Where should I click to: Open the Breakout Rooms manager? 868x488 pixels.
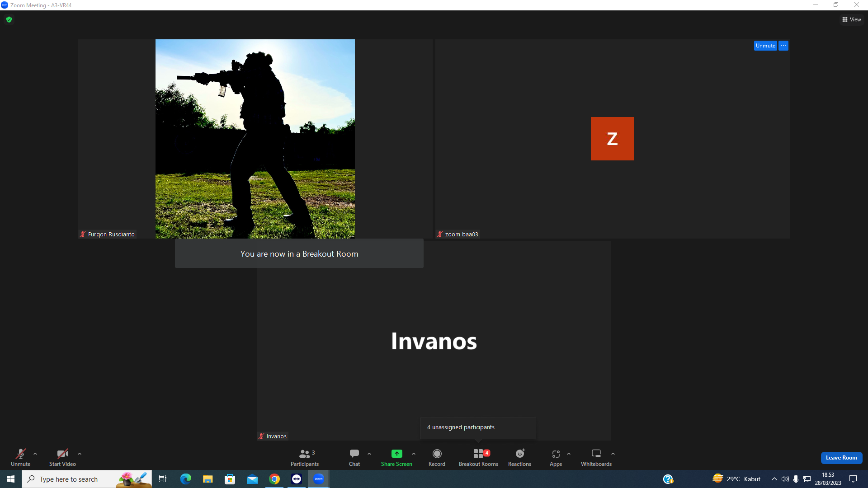pyautogui.click(x=478, y=457)
